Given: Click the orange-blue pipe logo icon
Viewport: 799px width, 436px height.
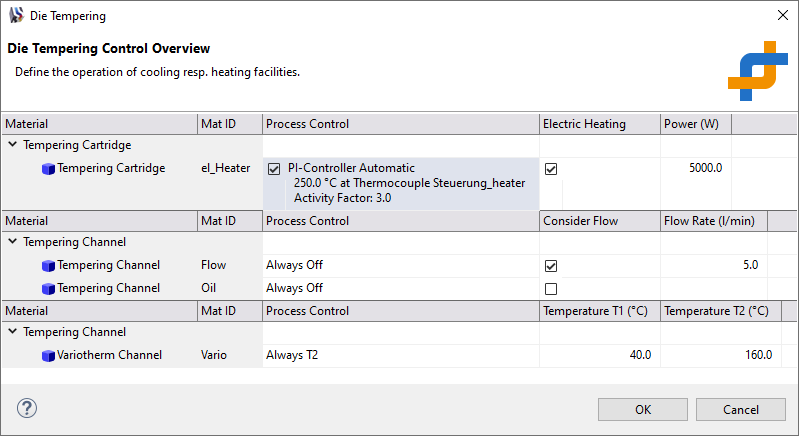Looking at the screenshot, I should pos(757,70).
